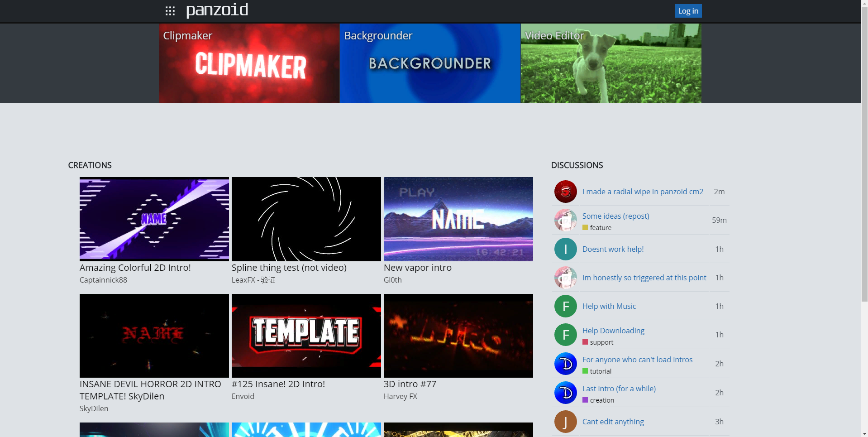This screenshot has width=868, height=437.
Task: Click creator name 'Captainnick88'
Action: tap(103, 280)
